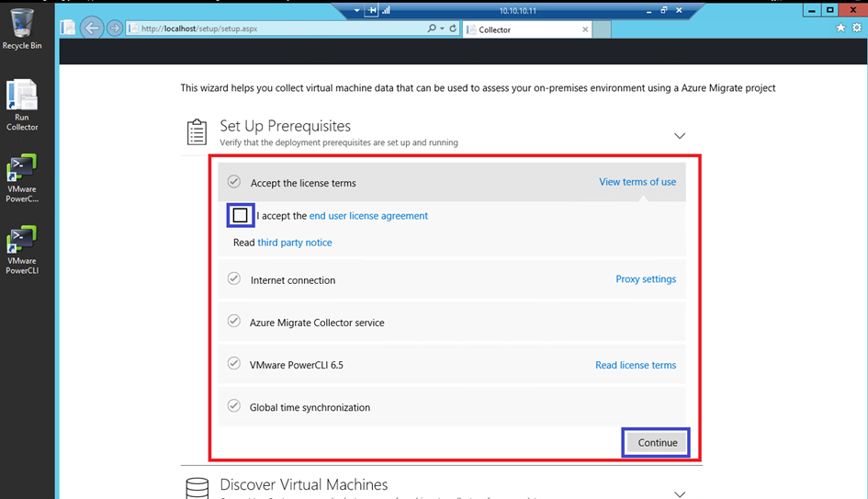The width and height of the screenshot is (868, 499).
Task: Click the check icon beside Accept the license terms
Action: coord(234,182)
